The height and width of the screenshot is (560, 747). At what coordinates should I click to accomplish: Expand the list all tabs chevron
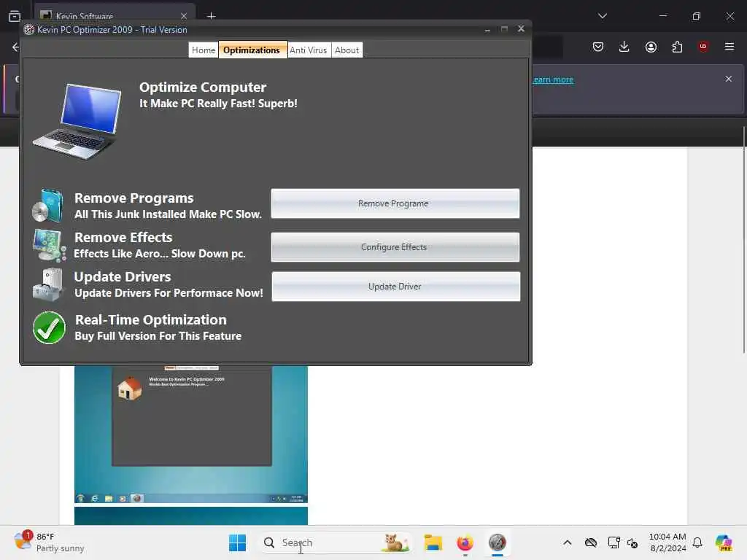click(x=602, y=16)
